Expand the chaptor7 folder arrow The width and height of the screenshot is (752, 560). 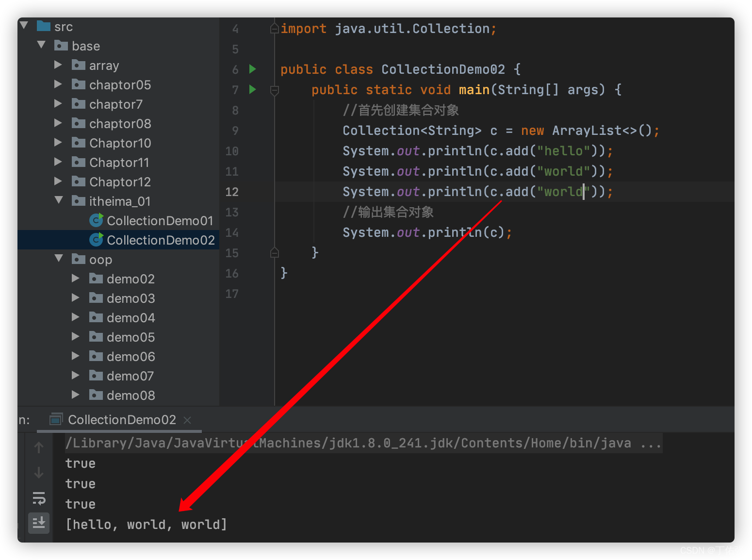pos(58,103)
